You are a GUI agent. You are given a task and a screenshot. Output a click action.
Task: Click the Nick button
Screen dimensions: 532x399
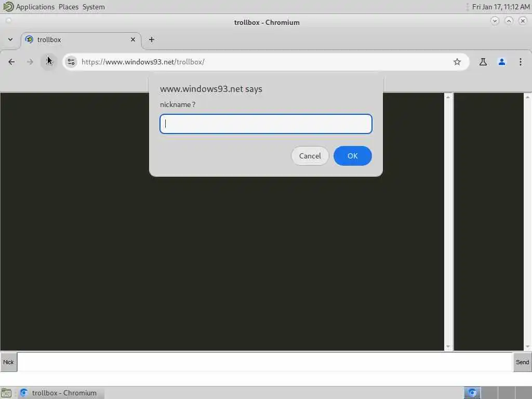(x=8, y=362)
